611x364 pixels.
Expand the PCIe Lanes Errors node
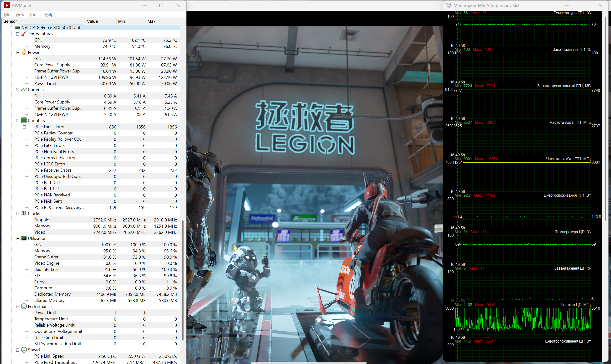24,127
